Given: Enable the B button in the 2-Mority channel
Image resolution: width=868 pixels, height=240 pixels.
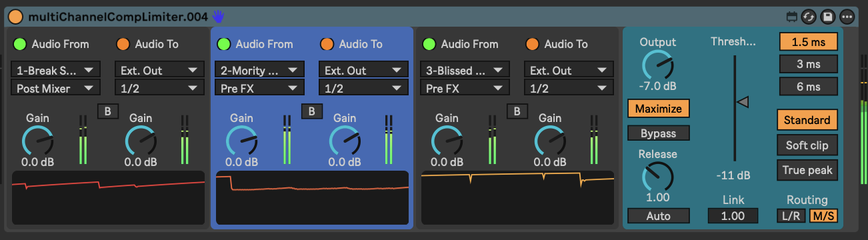Looking at the screenshot, I should pyautogui.click(x=312, y=111).
